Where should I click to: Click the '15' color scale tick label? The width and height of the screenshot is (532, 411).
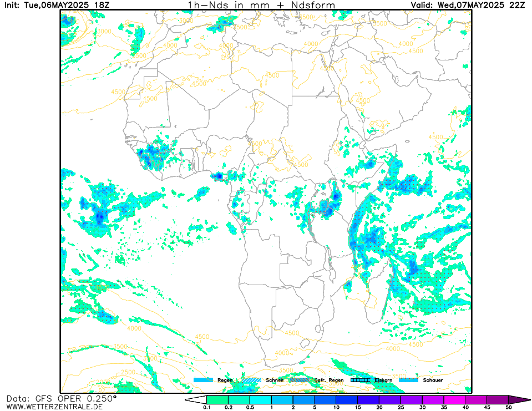(358, 408)
